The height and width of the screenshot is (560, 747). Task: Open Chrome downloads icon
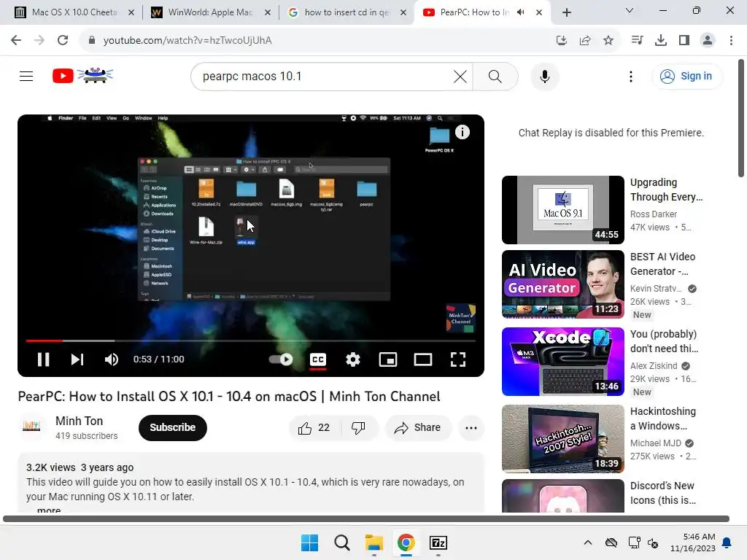pos(661,41)
